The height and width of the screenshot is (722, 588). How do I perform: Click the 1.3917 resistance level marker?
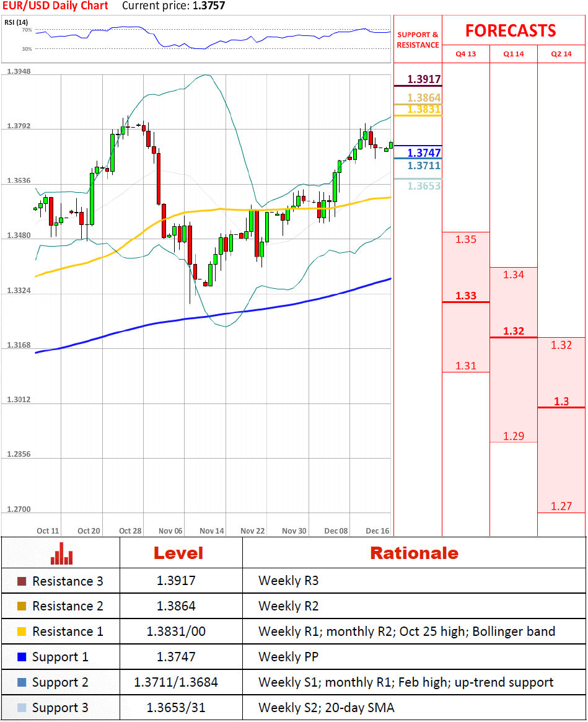(x=424, y=79)
